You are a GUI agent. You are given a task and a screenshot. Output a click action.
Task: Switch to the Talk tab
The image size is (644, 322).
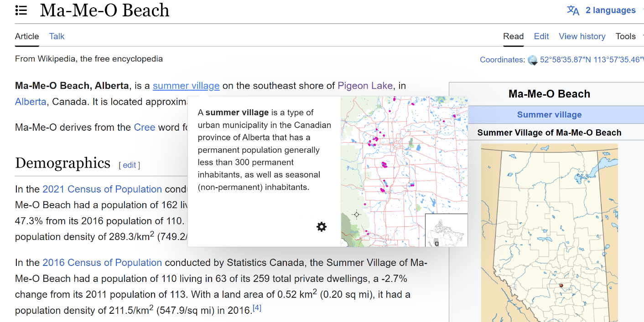click(x=57, y=36)
